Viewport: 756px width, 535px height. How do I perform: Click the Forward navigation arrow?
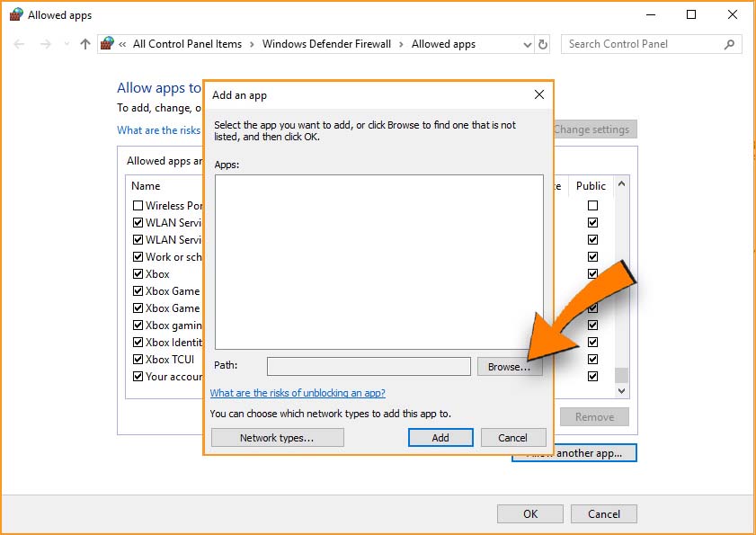pyautogui.click(x=46, y=44)
